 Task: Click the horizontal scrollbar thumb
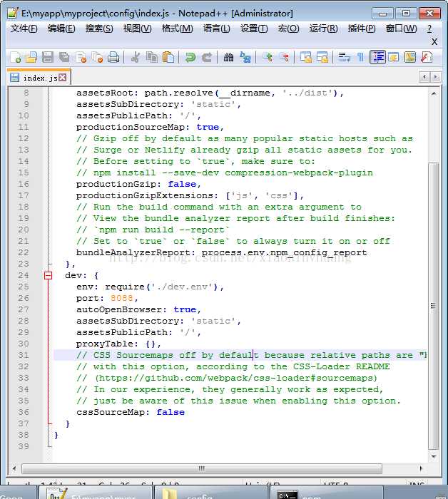[x=202, y=468]
